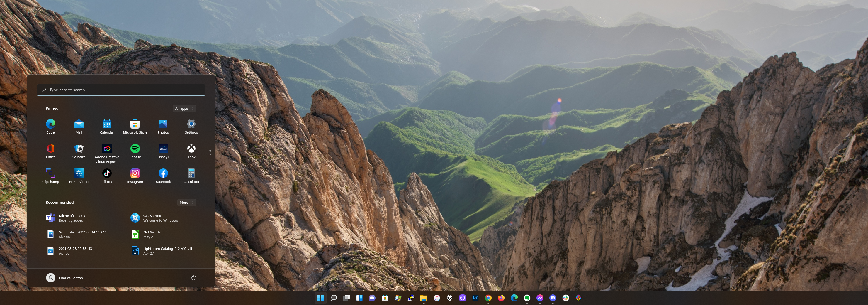
Task: Open the Net Worth spreadsheet
Action: click(x=151, y=234)
